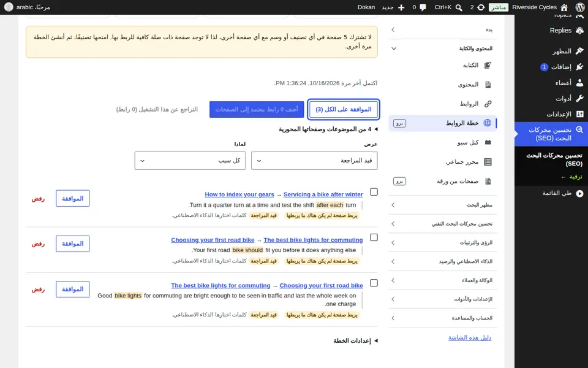Expand الذكاء الاصطناعي والرصيد section

click(442, 261)
